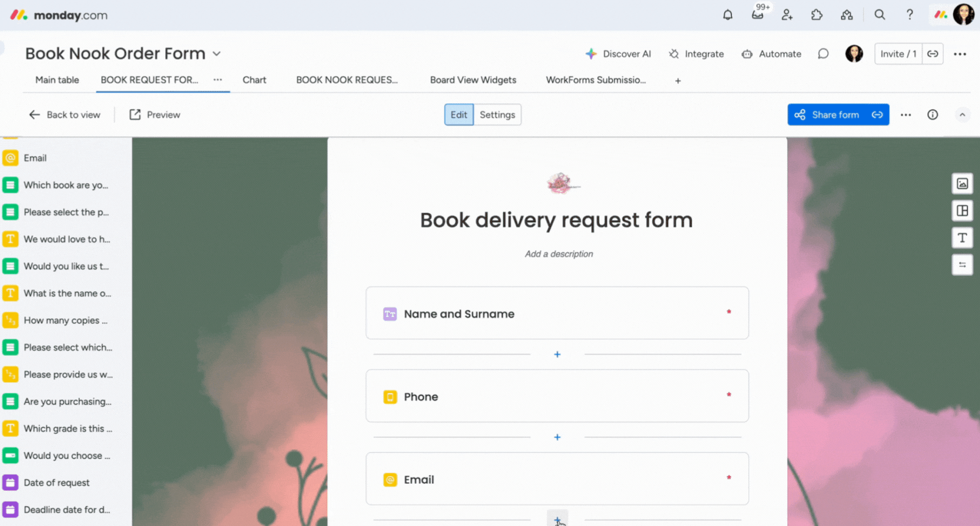Open the inbox with 99+ badge
The image size is (980, 526).
[x=758, y=14]
